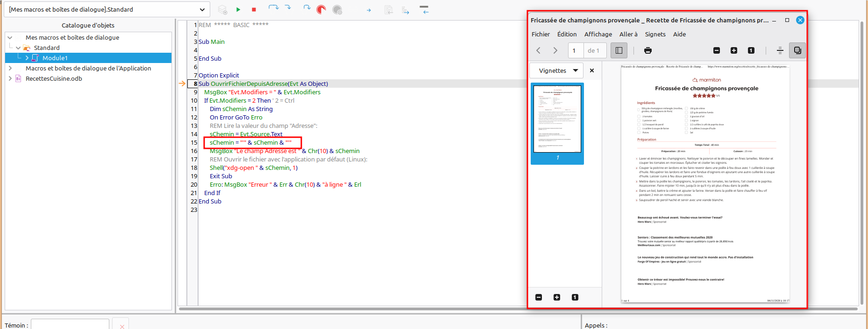Open the Affichage menu in the PDF viewer
The height and width of the screenshot is (329, 868).
pos(598,34)
